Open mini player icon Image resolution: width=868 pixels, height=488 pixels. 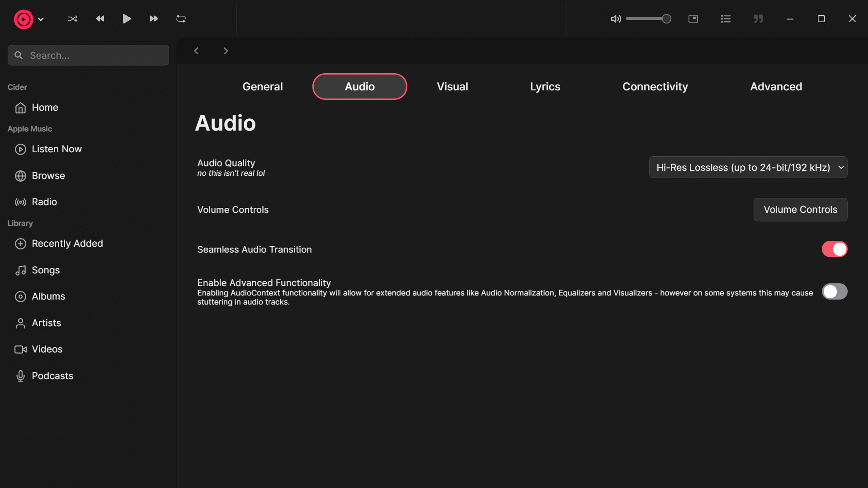[693, 19]
